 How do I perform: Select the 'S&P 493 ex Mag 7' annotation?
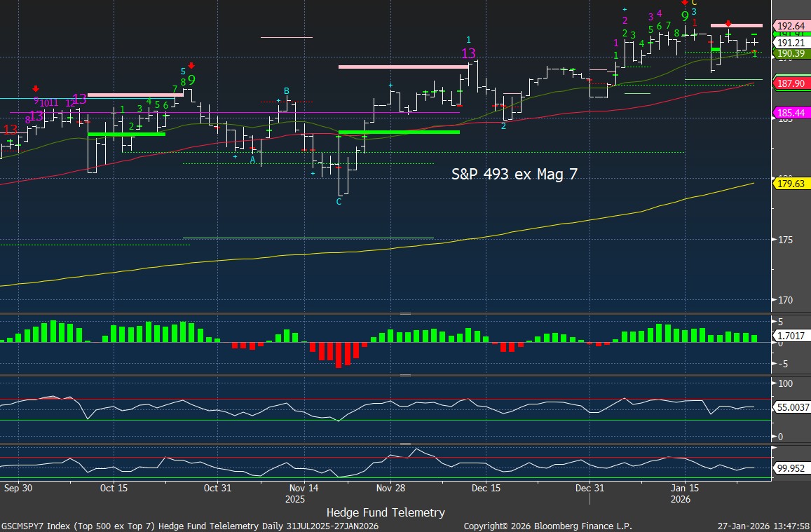514,175
